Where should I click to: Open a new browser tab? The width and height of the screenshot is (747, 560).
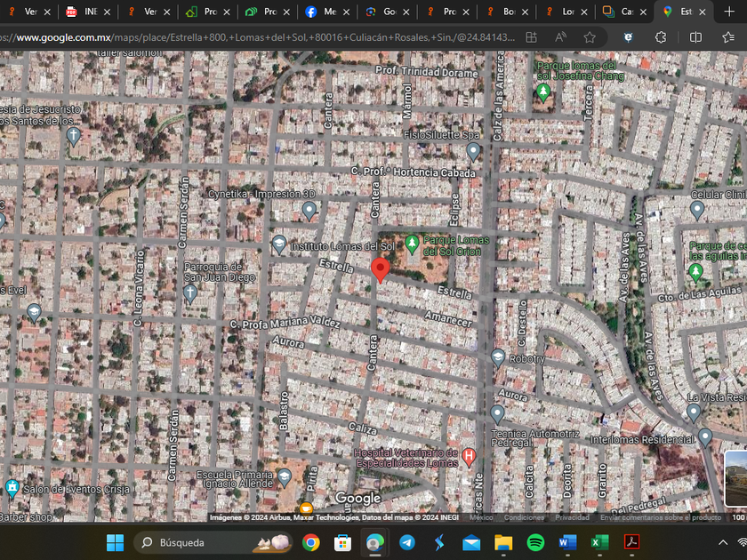(729, 12)
